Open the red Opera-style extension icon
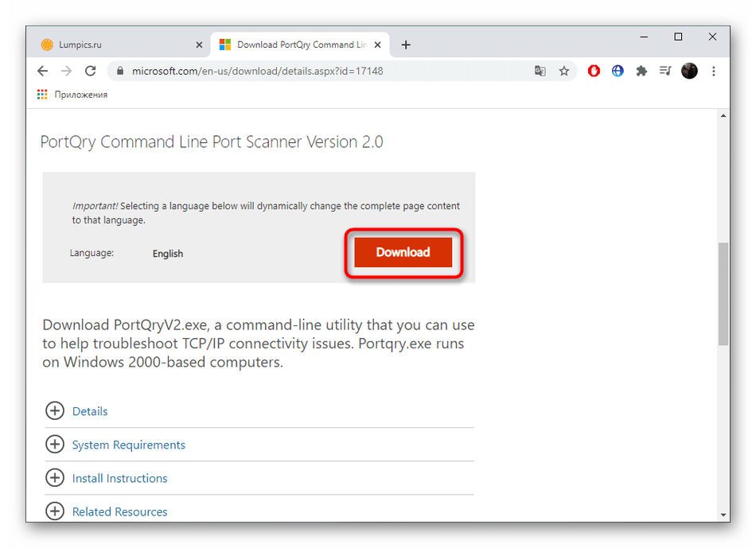The width and height of the screenshot is (756, 548). [x=594, y=71]
